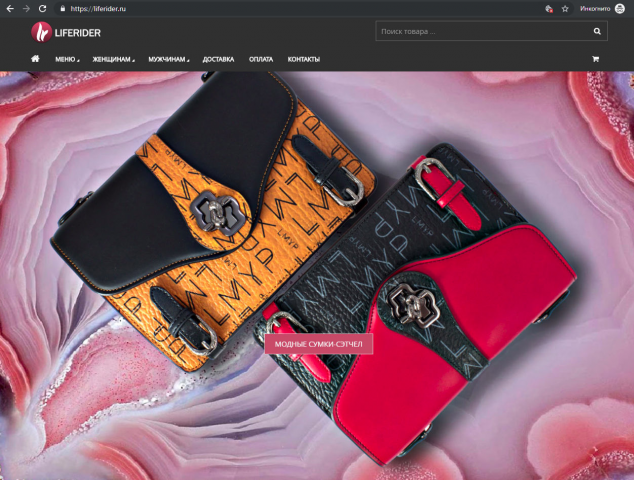This screenshot has width=634, height=480.
Task: Open the Liferider logo home link
Action: tap(66, 32)
